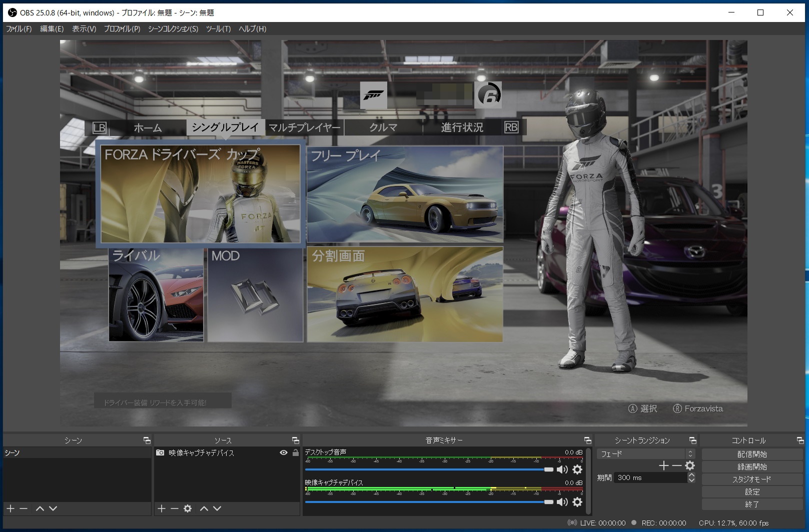809x532 pixels.
Task: Click the LIVE status broadcast icon
Action: pos(572,523)
